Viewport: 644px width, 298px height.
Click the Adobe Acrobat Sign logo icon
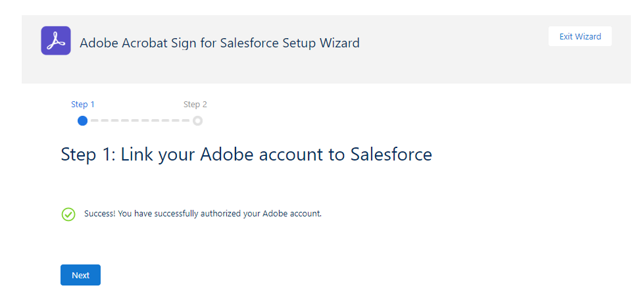[56, 41]
